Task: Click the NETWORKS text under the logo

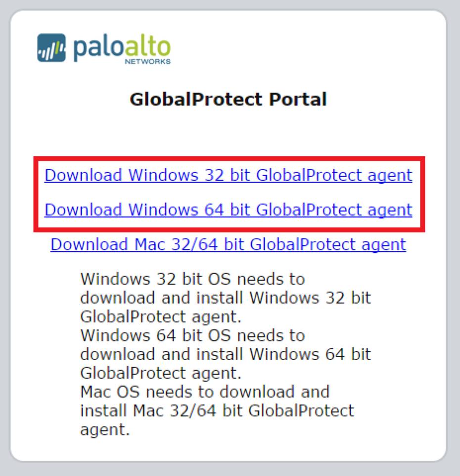Action: [148, 62]
